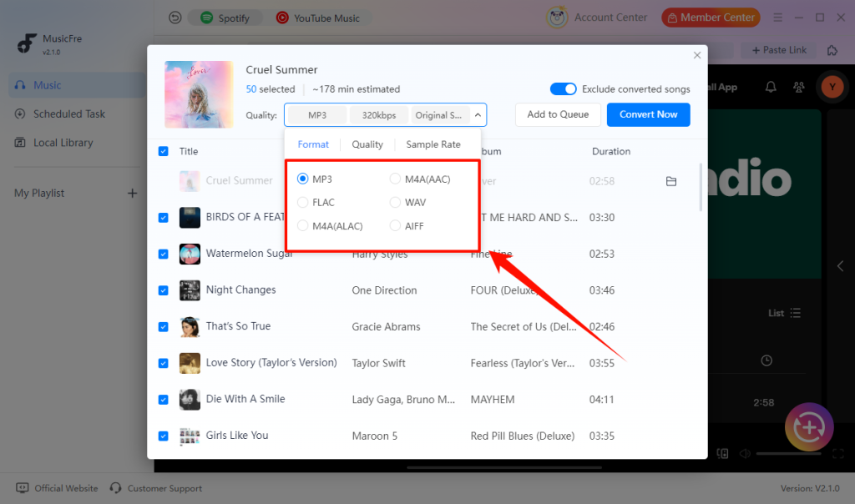Open the friends activity people icon
The height and width of the screenshot is (504, 855).
point(799,87)
